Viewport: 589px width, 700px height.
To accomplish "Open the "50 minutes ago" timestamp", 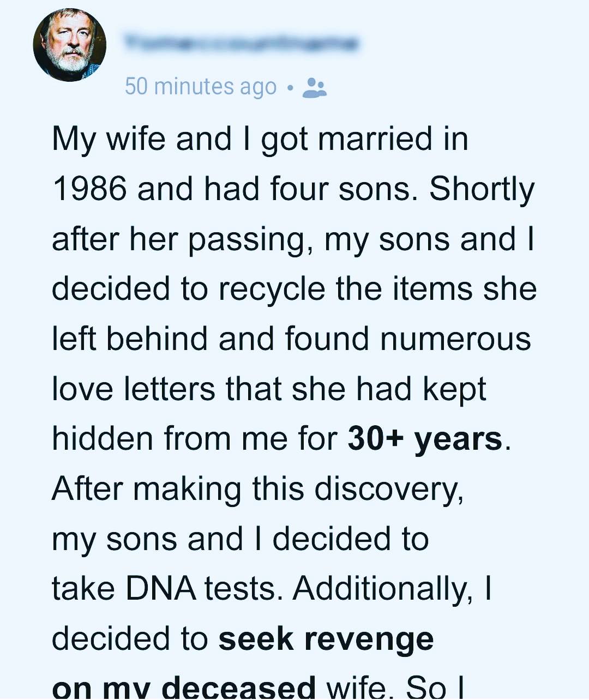I will coord(201,87).
